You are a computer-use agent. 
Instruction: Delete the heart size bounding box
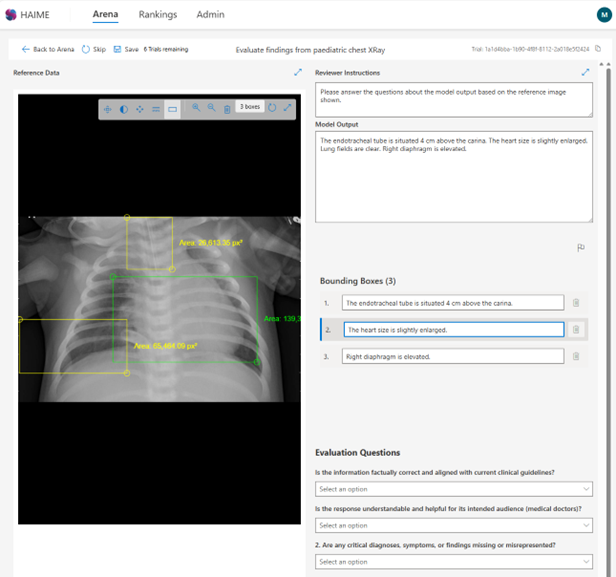click(576, 330)
